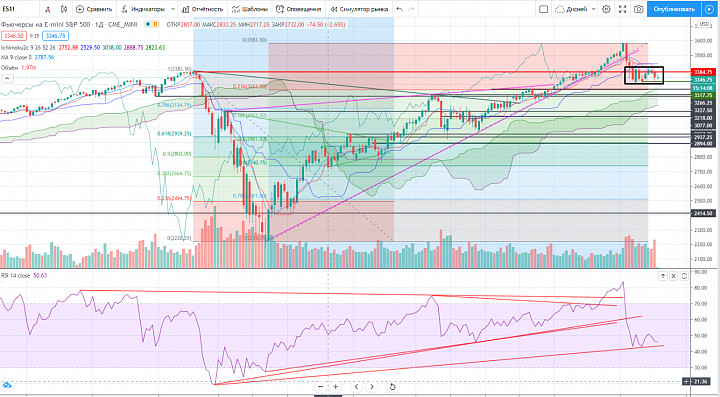Click the 2894.00 price axis label
Screen dimensions: 720x397
(703, 144)
